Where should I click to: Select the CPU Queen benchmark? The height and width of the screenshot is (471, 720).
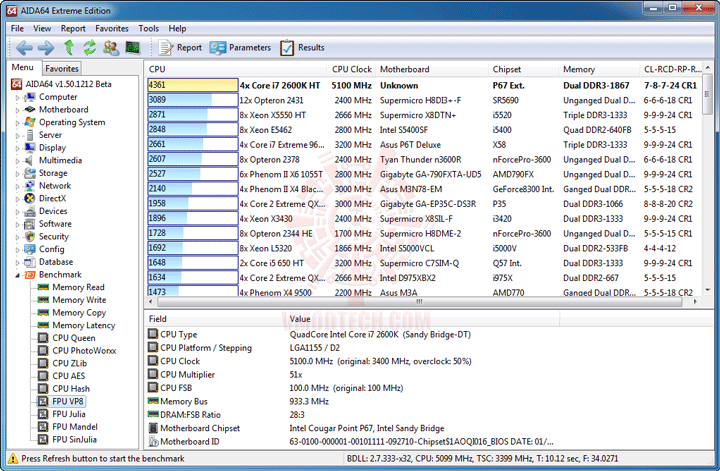pos(73,338)
